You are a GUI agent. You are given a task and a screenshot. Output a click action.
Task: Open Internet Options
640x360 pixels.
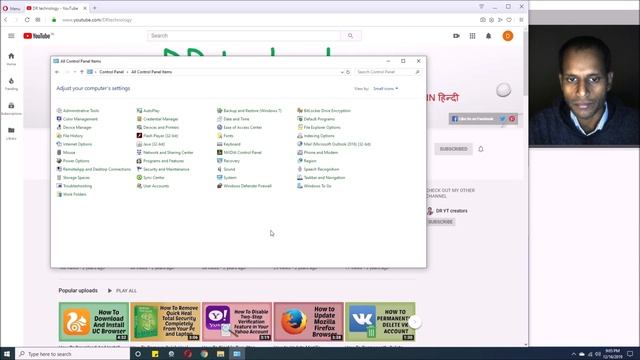coord(74,144)
